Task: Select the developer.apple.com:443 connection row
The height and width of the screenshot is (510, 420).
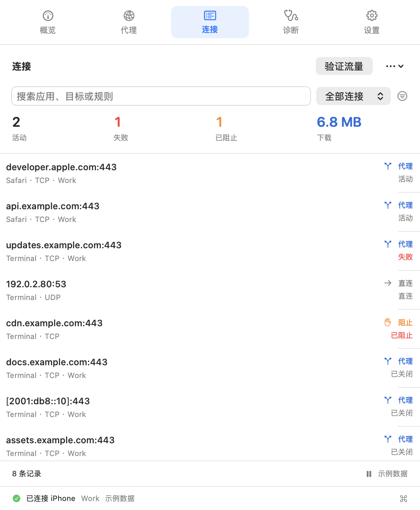Action: 210,173
